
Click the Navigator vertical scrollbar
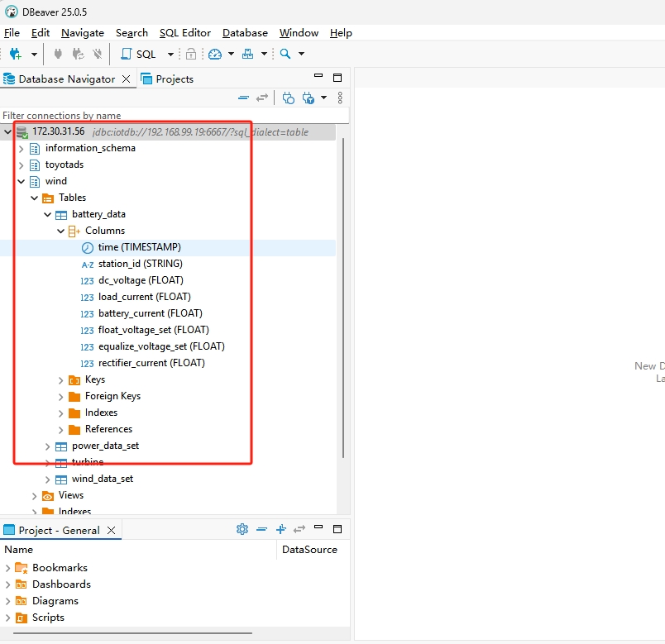343,298
